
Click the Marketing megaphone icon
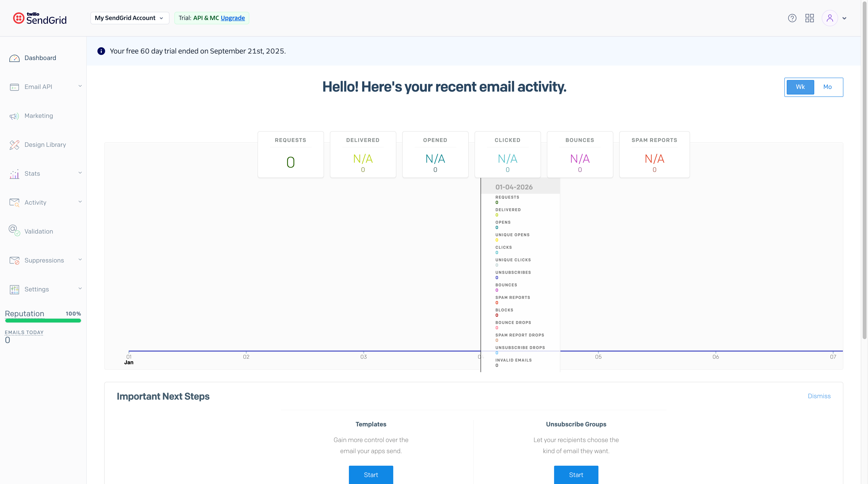pyautogui.click(x=14, y=116)
